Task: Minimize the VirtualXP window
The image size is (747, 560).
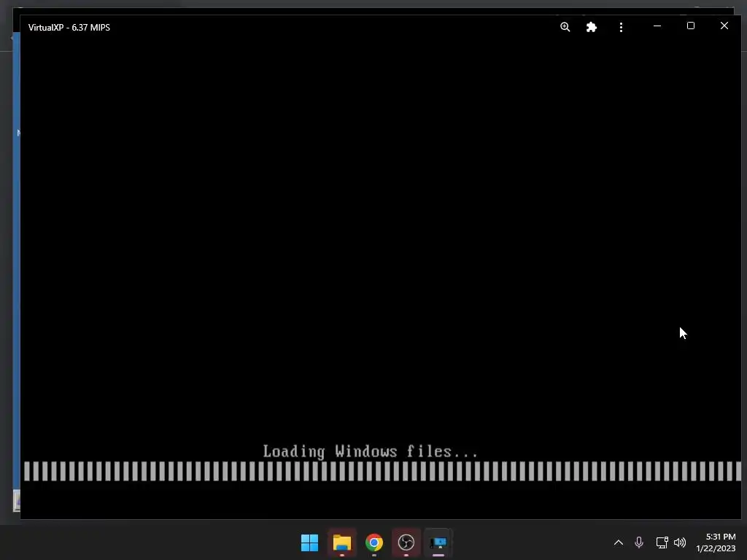Action: click(x=657, y=26)
